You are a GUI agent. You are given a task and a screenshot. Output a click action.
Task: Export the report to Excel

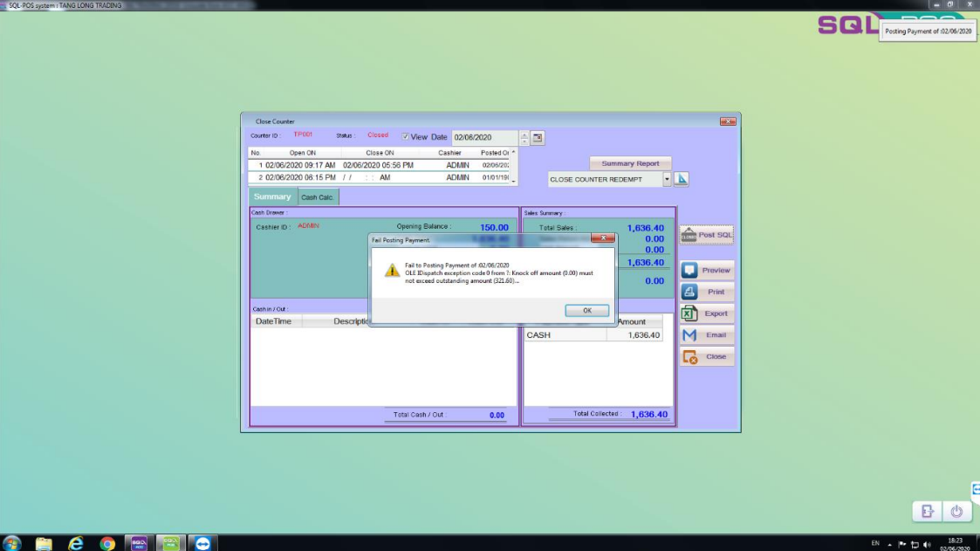707,313
